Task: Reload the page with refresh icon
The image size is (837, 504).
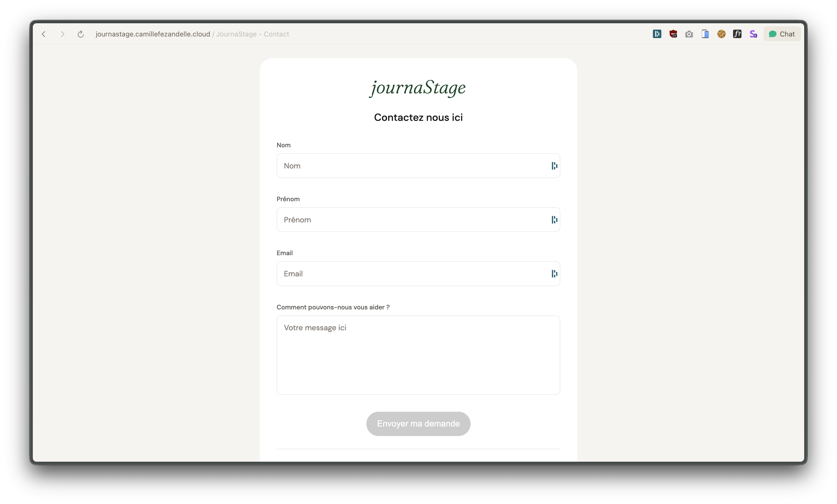Action: click(x=80, y=34)
